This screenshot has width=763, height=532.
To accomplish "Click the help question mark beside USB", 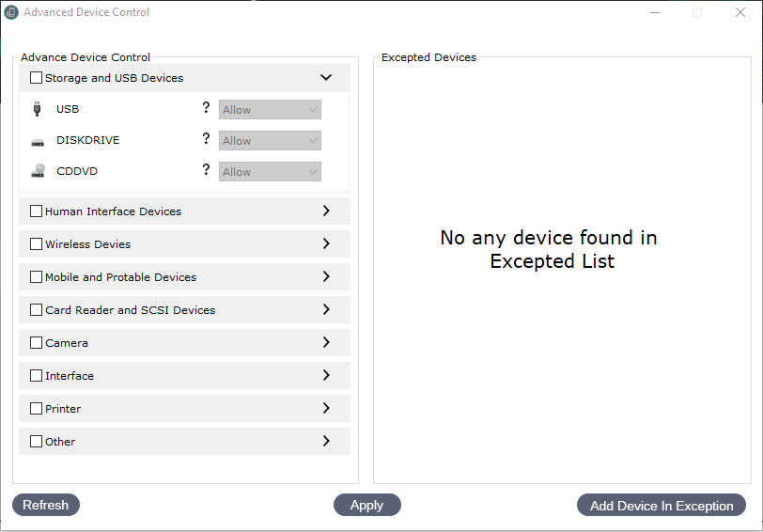I will coord(206,108).
